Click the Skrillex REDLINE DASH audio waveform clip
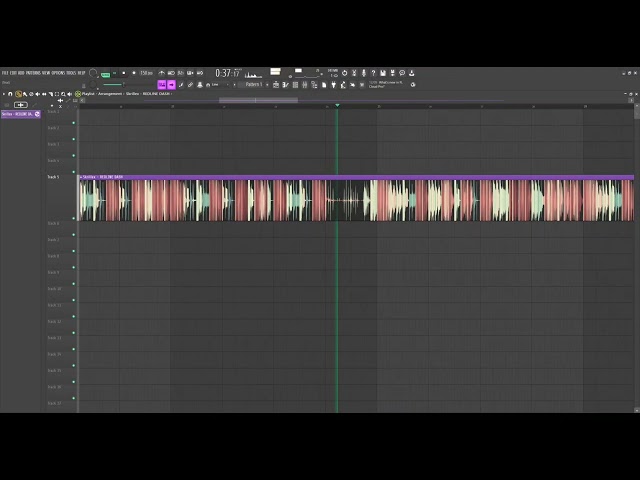The width and height of the screenshot is (640, 480). (x=356, y=200)
